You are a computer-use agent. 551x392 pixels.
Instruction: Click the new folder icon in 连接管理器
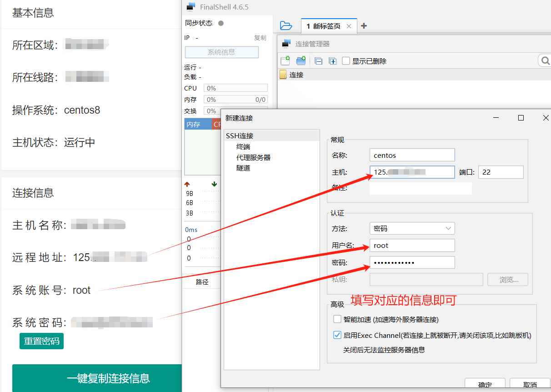click(301, 60)
